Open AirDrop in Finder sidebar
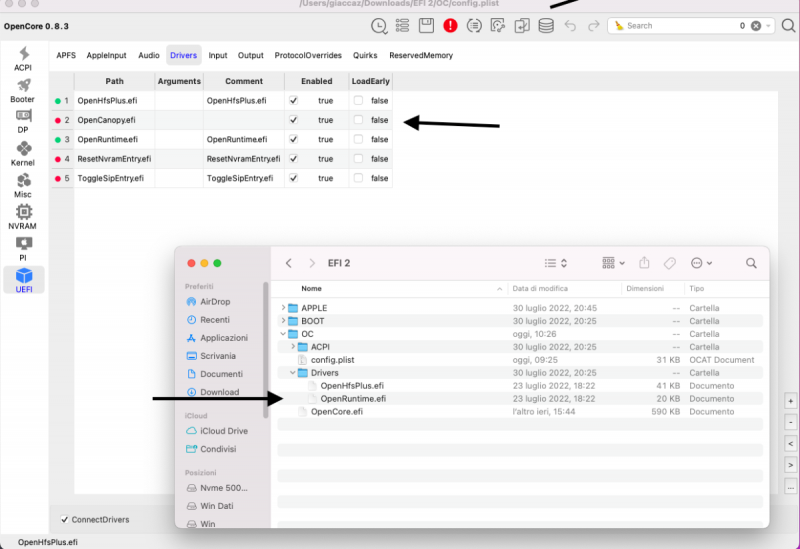 pos(209,302)
